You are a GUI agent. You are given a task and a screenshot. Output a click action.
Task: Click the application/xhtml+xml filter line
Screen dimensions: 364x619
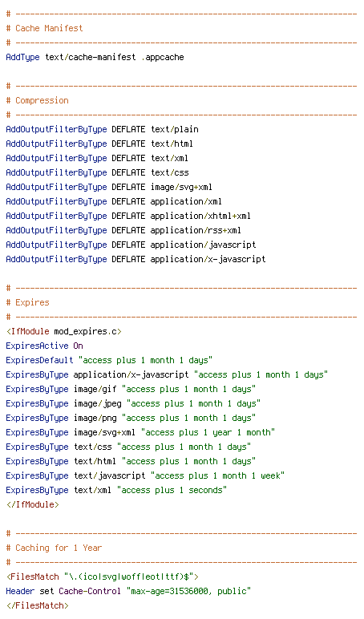128,216
